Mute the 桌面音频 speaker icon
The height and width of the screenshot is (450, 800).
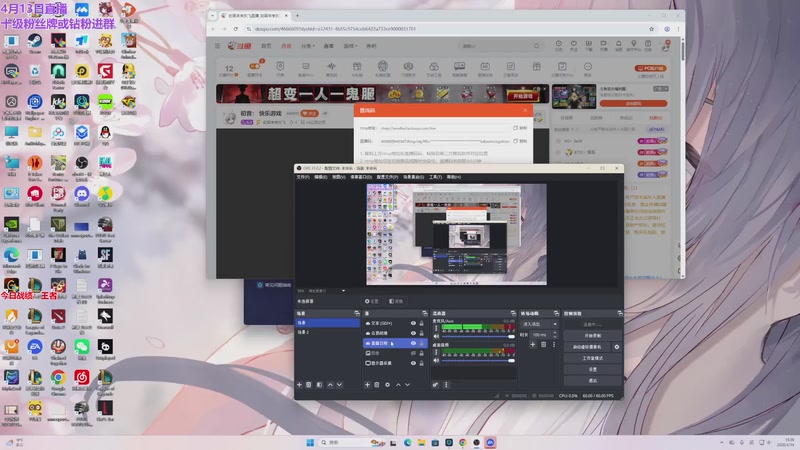coord(436,360)
